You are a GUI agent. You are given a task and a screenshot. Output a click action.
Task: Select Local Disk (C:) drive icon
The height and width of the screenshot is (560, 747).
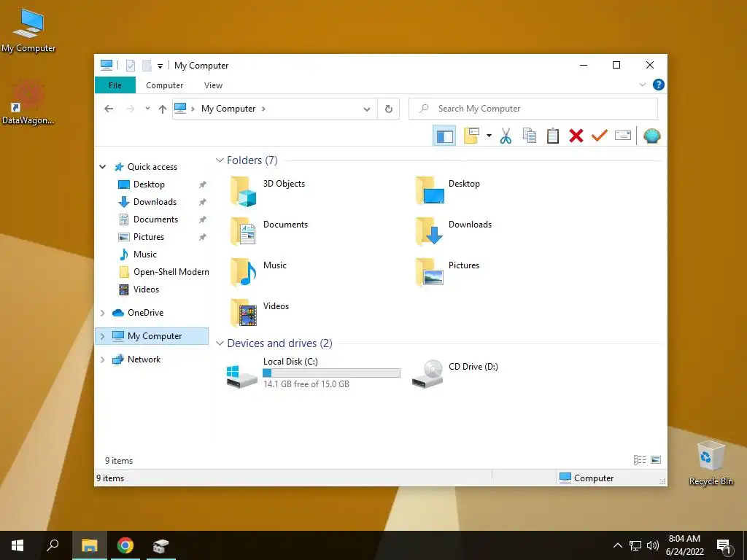coord(241,376)
